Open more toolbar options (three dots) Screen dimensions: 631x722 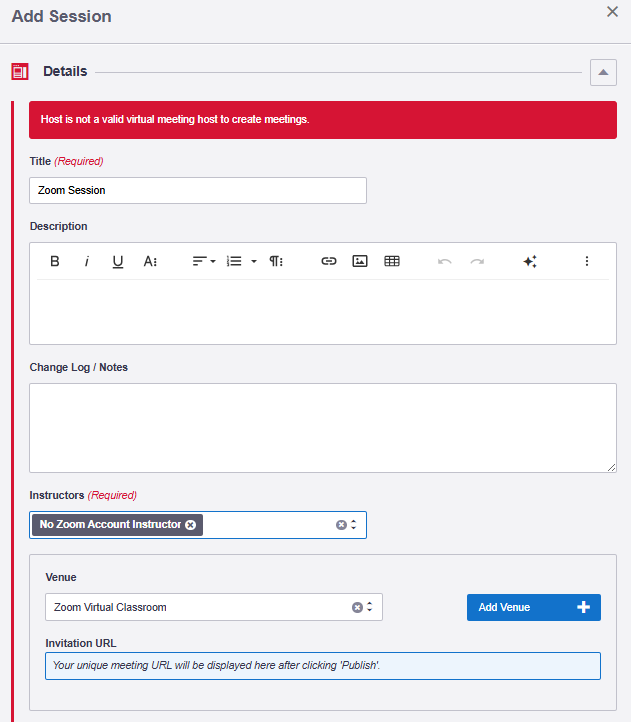pos(587,261)
